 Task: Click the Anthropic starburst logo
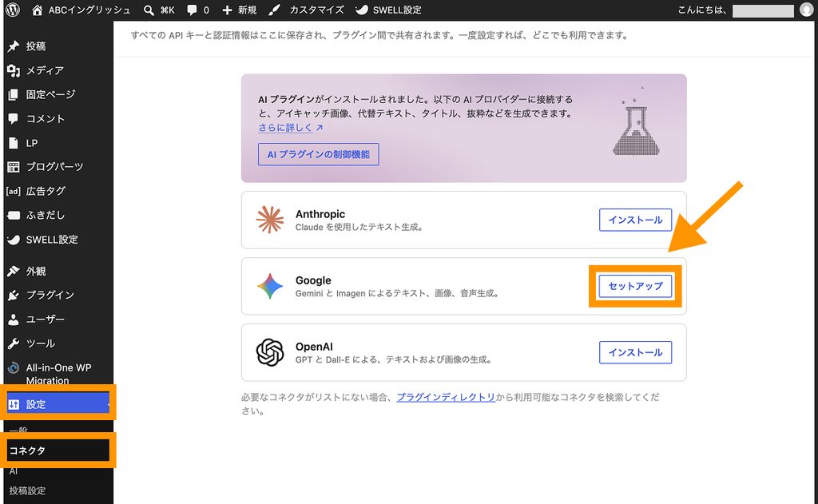point(270,220)
